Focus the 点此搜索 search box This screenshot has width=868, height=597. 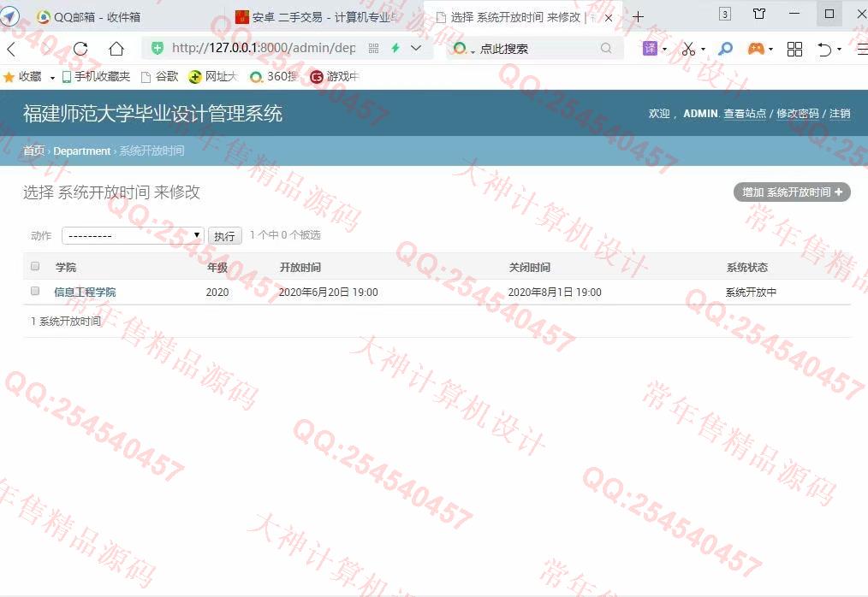(536, 49)
